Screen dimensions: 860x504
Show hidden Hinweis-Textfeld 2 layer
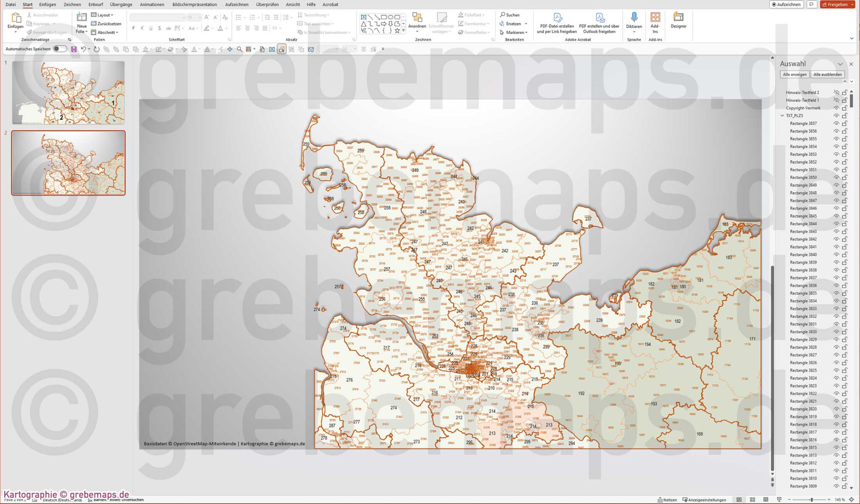pyautogui.click(x=836, y=92)
